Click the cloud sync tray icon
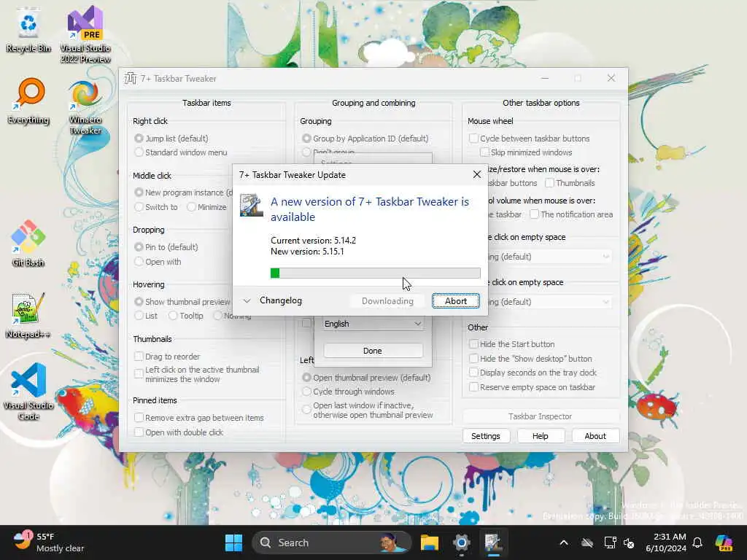747x560 pixels. click(587, 542)
